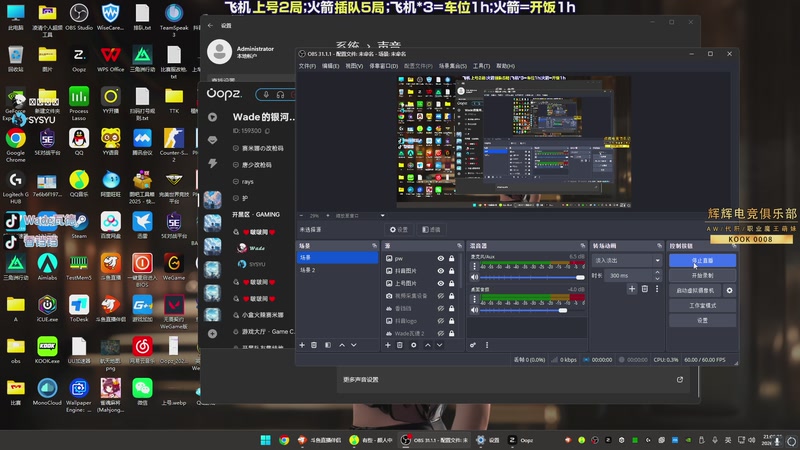Hide the 上号图片 source
Image resolution: width=800 pixels, height=450 pixels.
point(441,283)
